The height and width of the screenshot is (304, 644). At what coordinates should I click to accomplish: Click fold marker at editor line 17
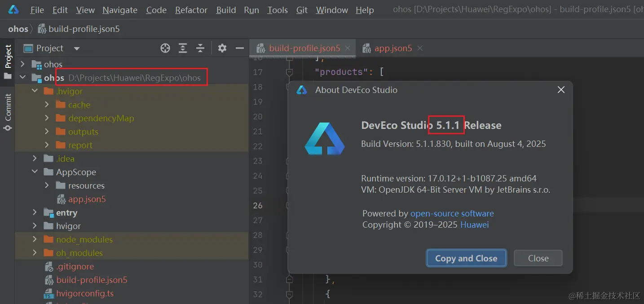click(290, 72)
